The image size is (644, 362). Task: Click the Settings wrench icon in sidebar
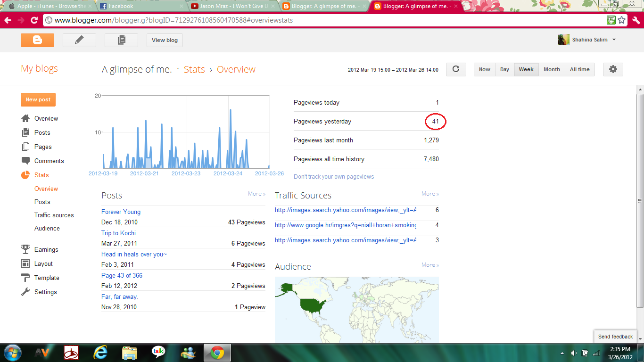(x=25, y=292)
